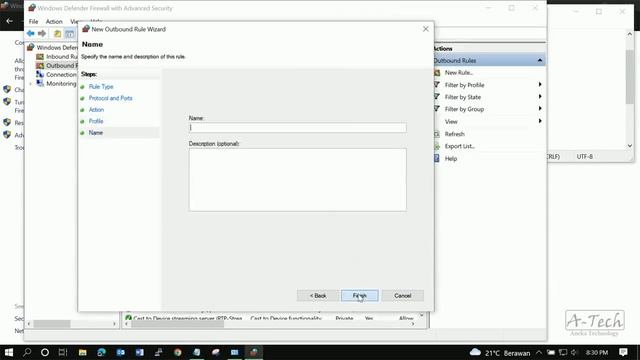
Task: Go to the Protocol and Ports step
Action: [x=111, y=98]
